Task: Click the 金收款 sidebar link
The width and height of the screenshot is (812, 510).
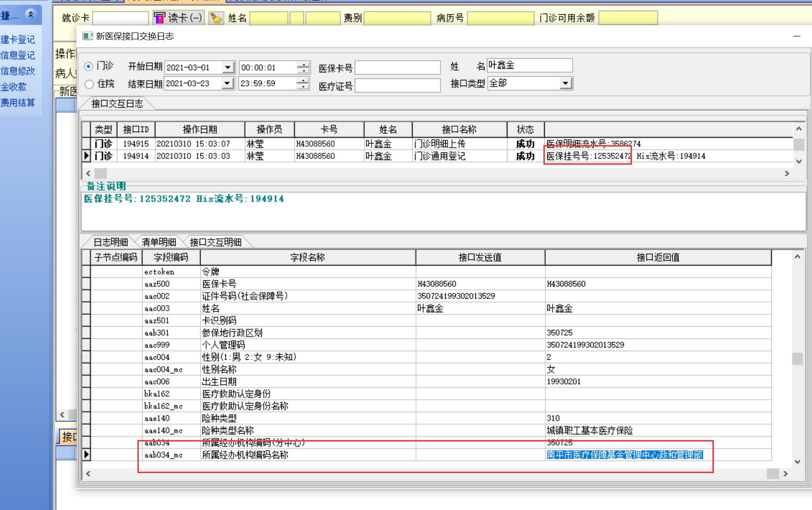Action: (13, 87)
